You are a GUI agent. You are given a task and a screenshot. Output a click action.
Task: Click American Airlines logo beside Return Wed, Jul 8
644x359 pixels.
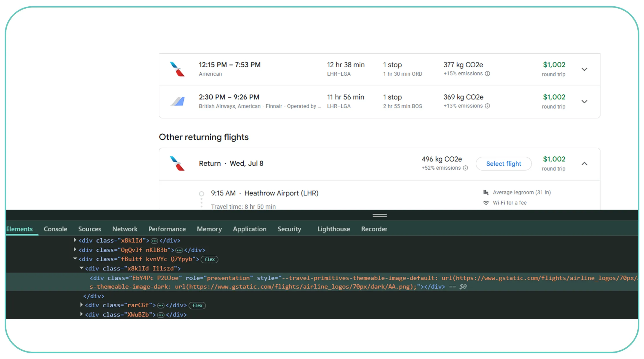click(x=177, y=164)
